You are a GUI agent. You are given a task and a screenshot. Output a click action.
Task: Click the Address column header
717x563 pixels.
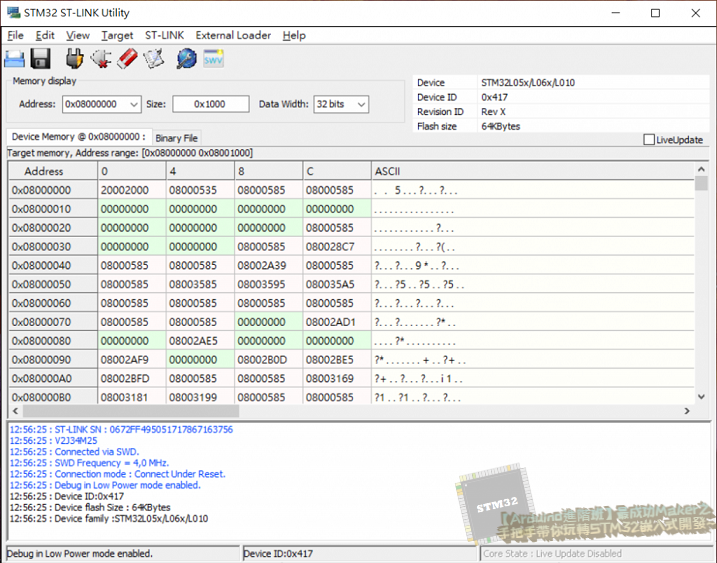click(x=53, y=171)
